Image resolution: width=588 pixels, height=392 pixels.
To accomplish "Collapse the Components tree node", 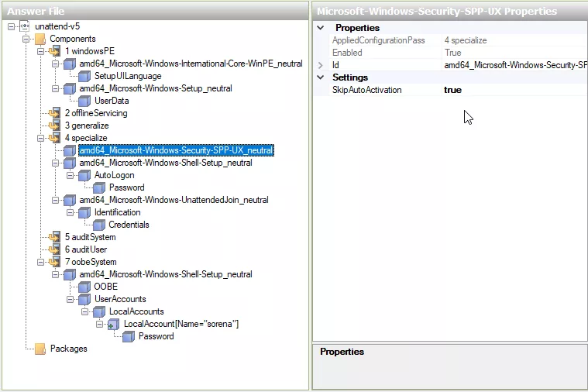I will 26,39.
